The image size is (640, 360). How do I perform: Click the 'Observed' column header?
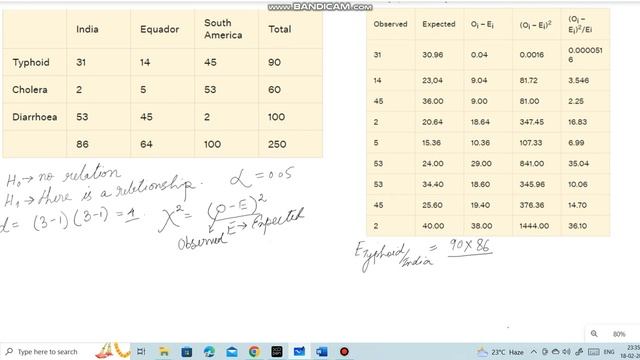(390, 24)
